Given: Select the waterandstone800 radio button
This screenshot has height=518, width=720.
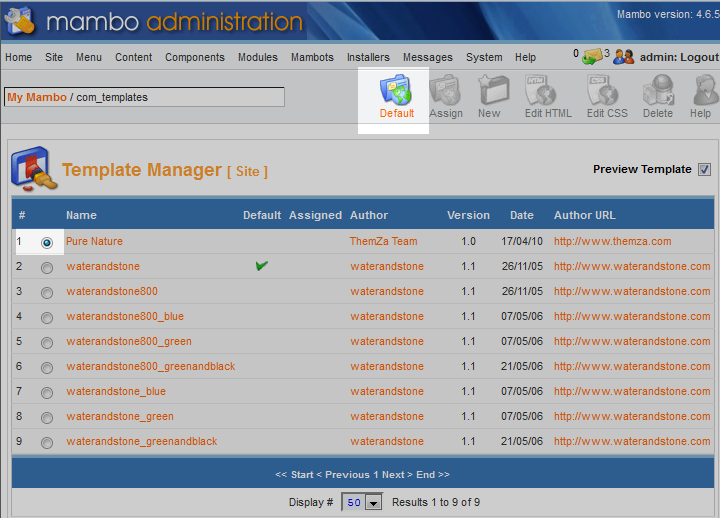Looking at the screenshot, I should point(46,293).
